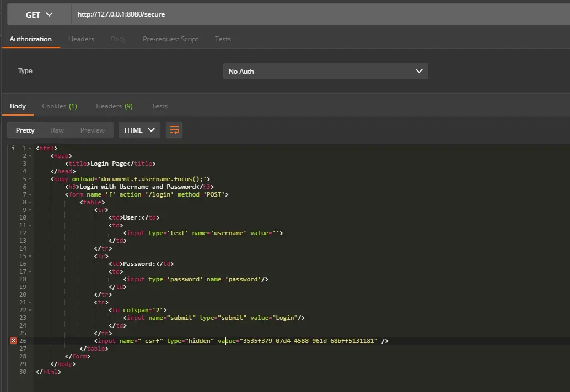Select the Preview view button
Image resolution: width=570 pixels, height=392 pixels.
click(92, 130)
